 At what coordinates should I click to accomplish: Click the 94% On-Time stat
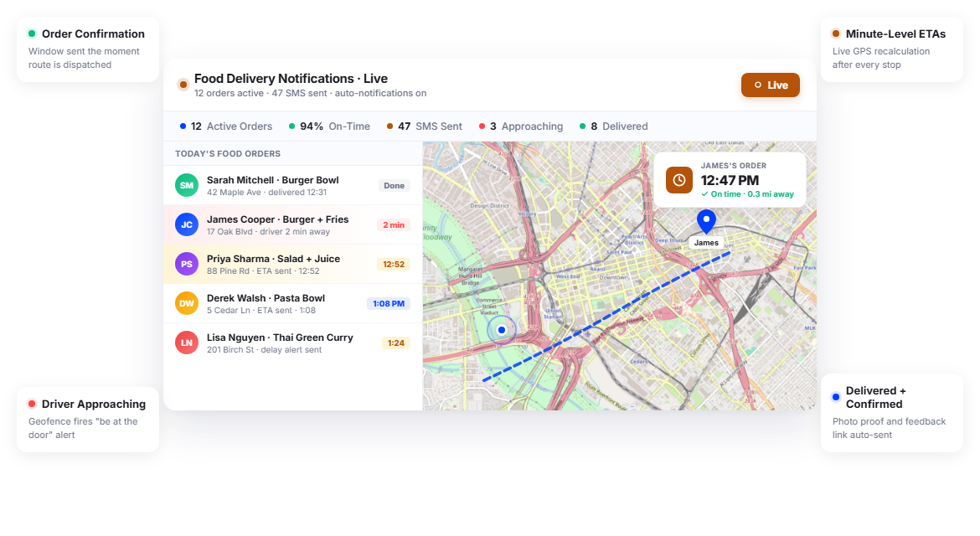coord(329,126)
